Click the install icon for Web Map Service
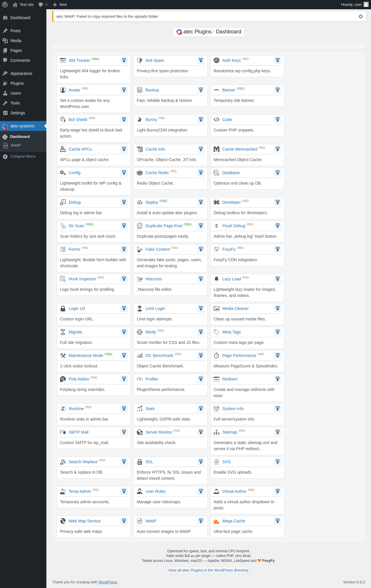Image resolution: width=371 pixels, height=588 pixels. pyautogui.click(x=124, y=521)
